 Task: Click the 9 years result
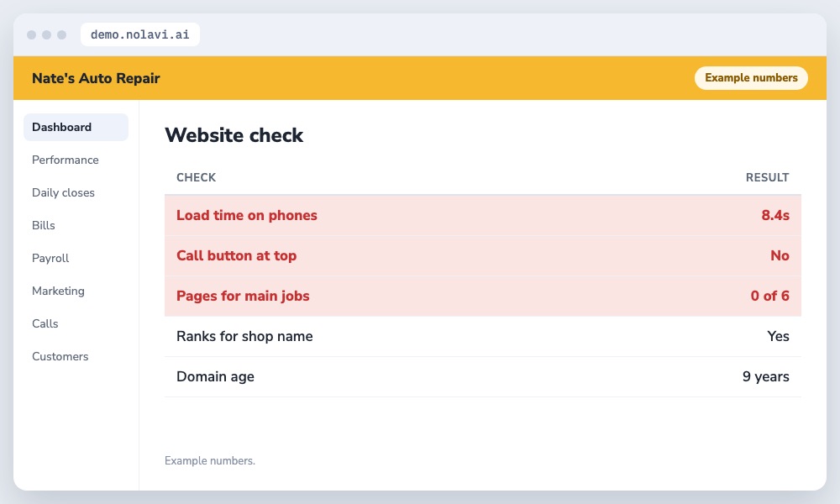(765, 376)
